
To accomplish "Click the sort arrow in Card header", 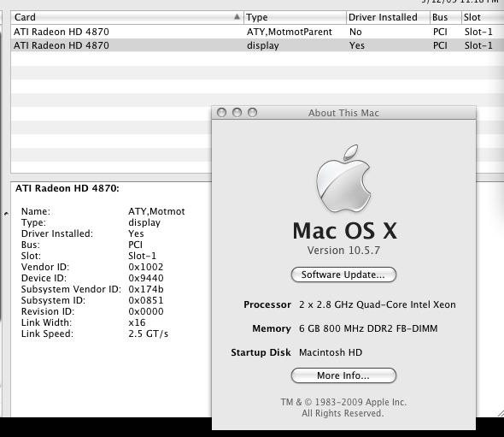I will 237,16.
